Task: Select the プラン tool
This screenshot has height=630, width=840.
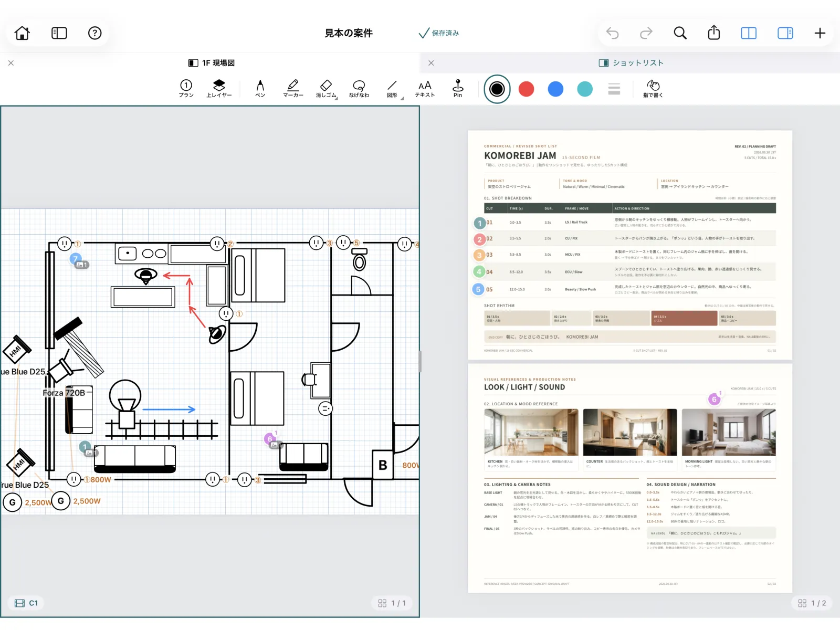Action: pyautogui.click(x=186, y=88)
